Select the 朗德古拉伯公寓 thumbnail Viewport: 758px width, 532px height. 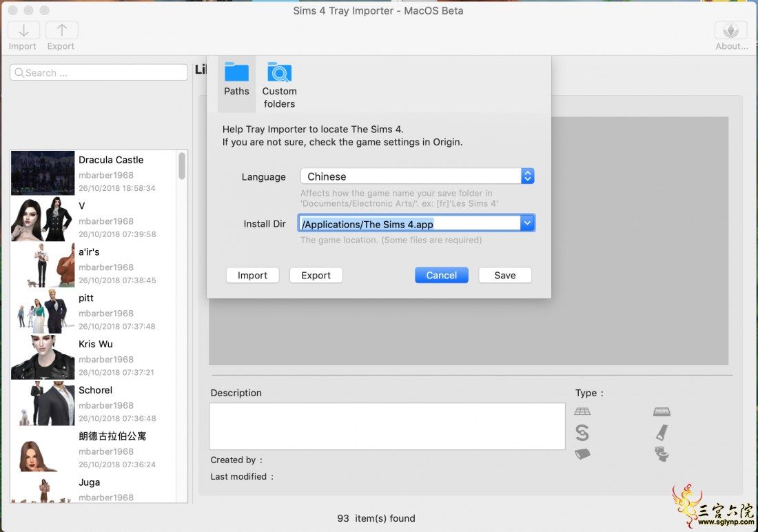(43, 449)
